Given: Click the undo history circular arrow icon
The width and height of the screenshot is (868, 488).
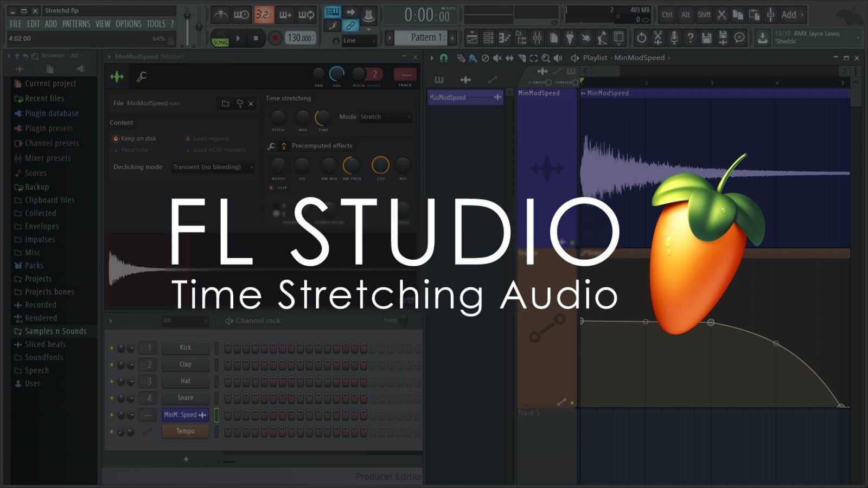Looking at the screenshot, I should click(x=641, y=37).
